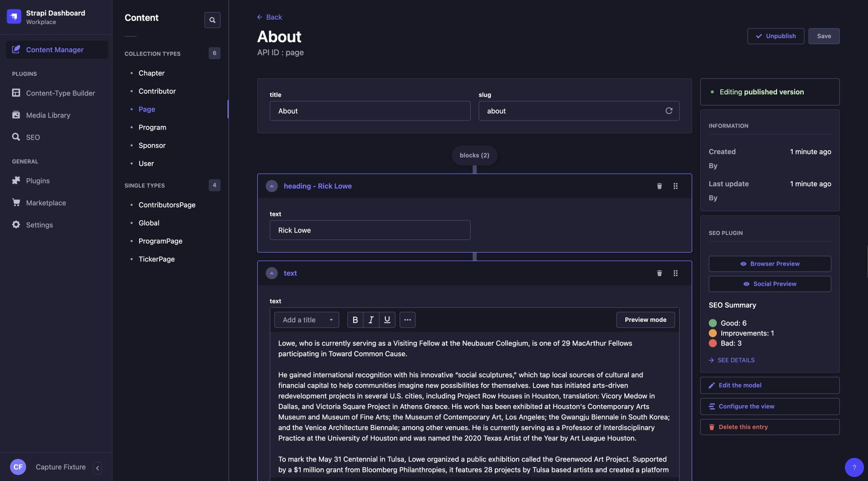Viewport: 868px width, 481px height.
Task: Click the blocks (2) label
Action: pos(474,155)
